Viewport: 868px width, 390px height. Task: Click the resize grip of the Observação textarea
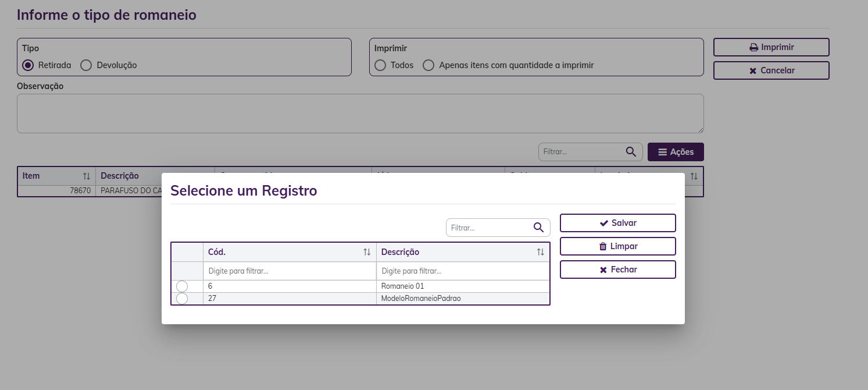coord(700,129)
